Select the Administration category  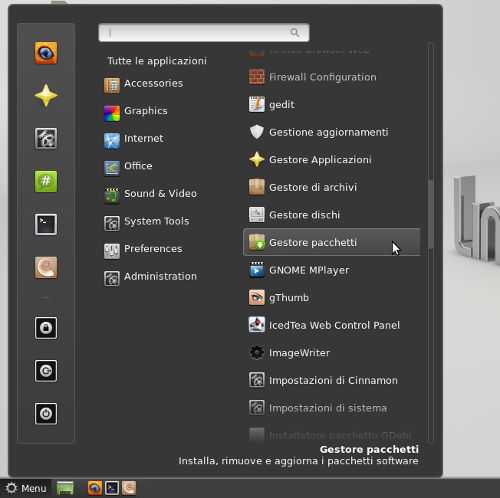tap(160, 276)
